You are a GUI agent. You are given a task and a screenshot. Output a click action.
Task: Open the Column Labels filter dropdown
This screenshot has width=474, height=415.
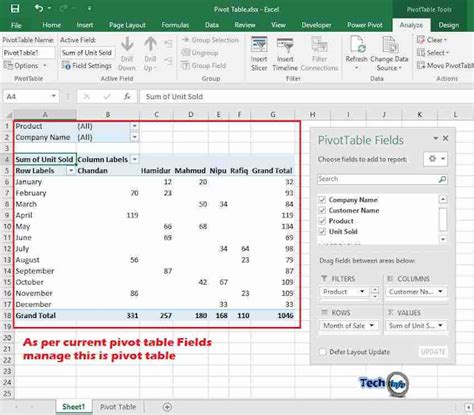click(x=134, y=159)
